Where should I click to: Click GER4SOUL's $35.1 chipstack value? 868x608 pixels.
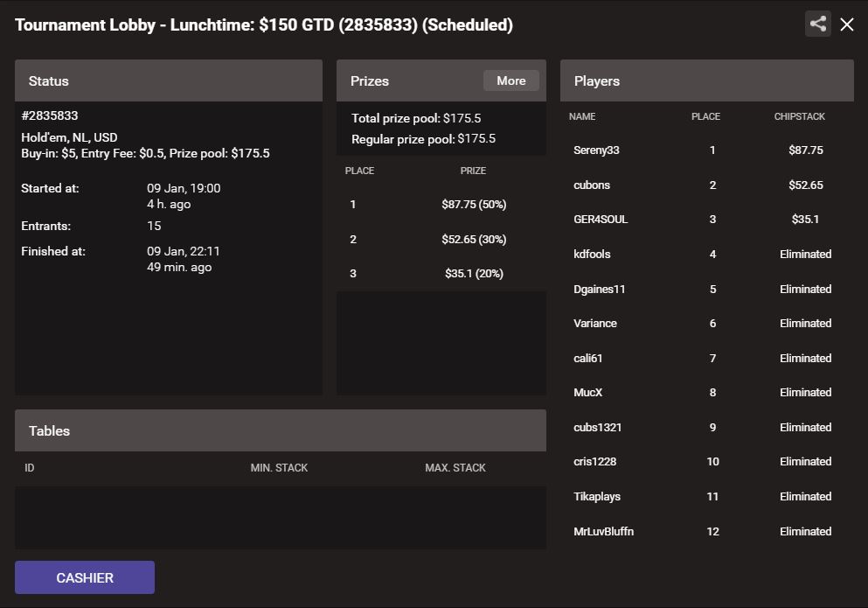[805, 220]
